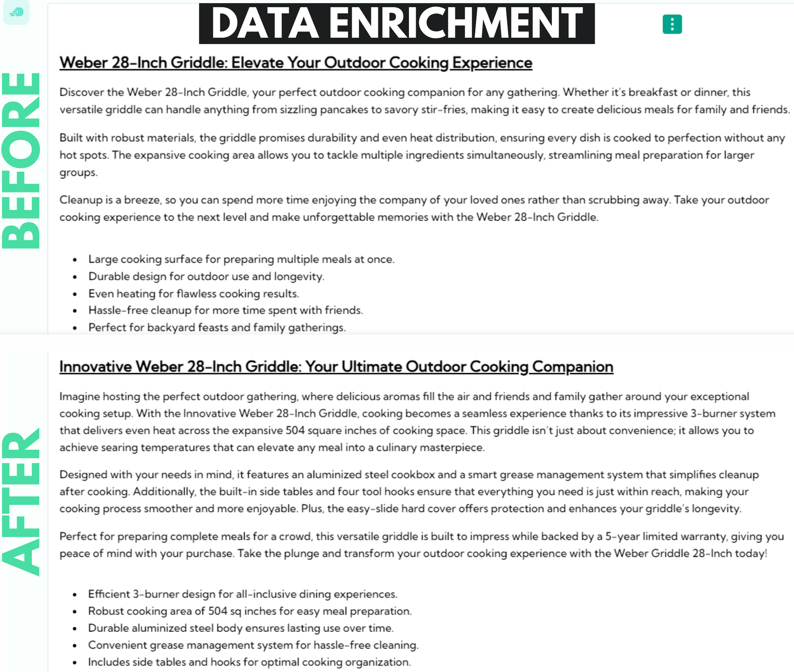Click the Innovative Weber 28-Inch Griddle title link
Screen dimensions: 794x672
(x=336, y=365)
